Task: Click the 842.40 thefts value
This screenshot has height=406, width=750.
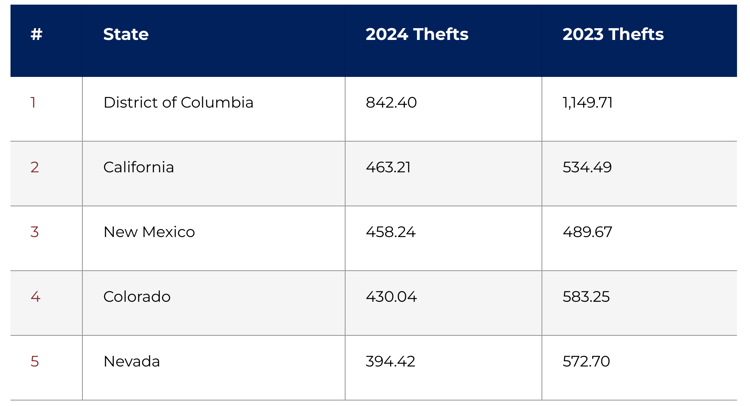Action: [393, 103]
